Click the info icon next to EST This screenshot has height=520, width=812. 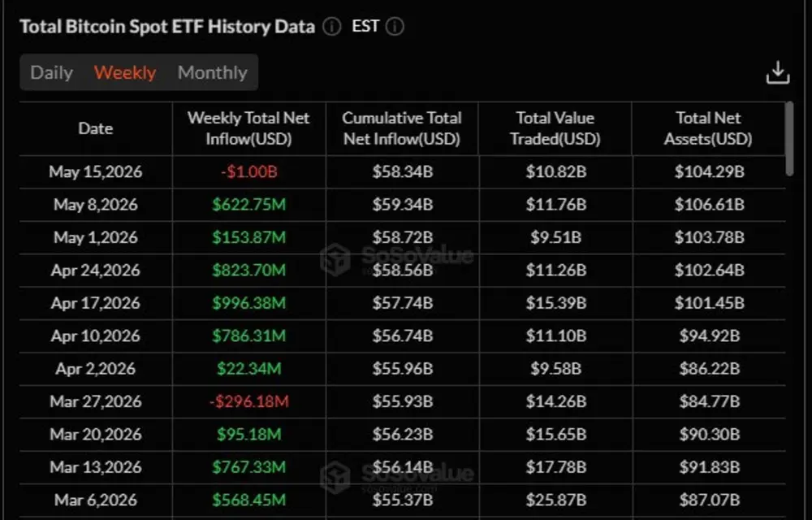395,26
